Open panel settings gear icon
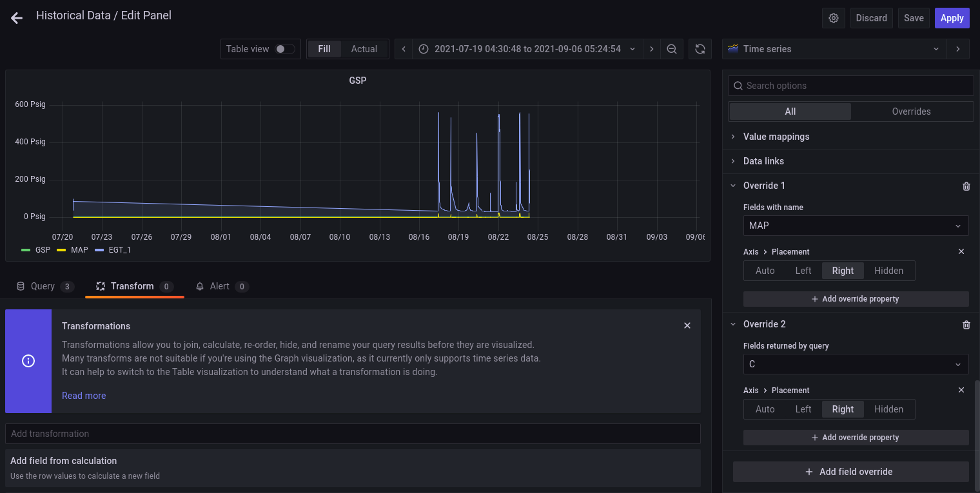This screenshot has height=493, width=980. coord(834,18)
